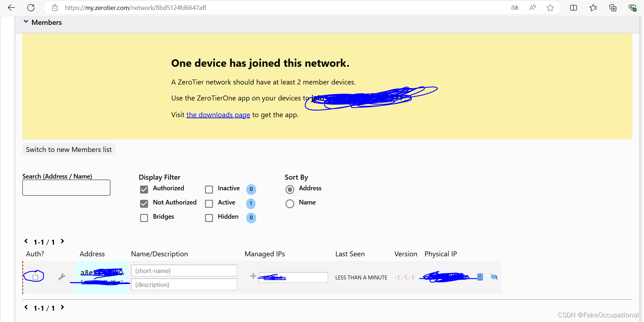
Task: Go to previous page in bottom pager
Action: (26, 307)
